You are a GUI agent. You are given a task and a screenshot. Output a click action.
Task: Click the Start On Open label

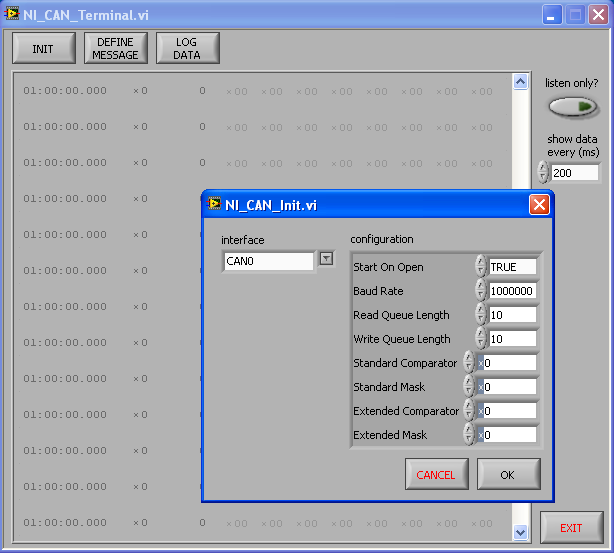point(388,267)
